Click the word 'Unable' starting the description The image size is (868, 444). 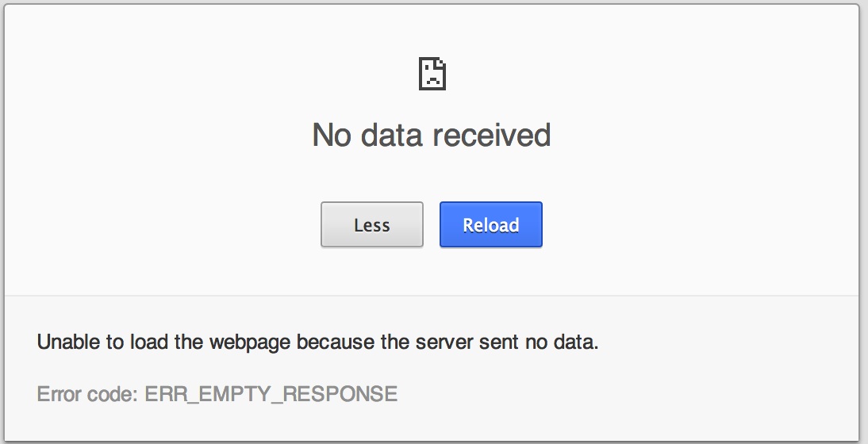[69, 343]
